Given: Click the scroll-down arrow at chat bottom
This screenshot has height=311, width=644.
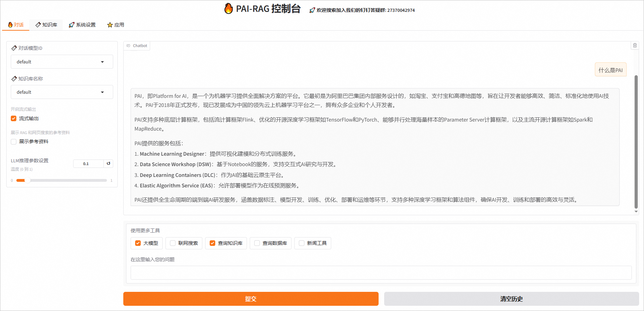Looking at the screenshot, I should point(636,211).
